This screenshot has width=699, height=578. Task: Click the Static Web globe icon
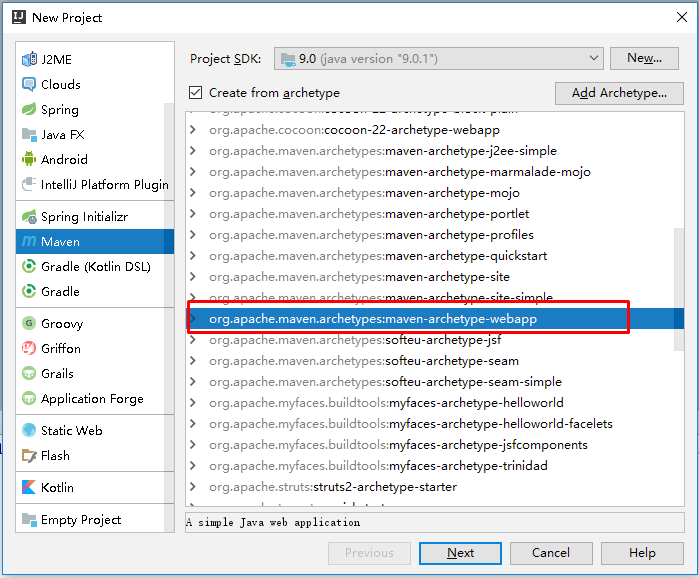click(x=29, y=431)
